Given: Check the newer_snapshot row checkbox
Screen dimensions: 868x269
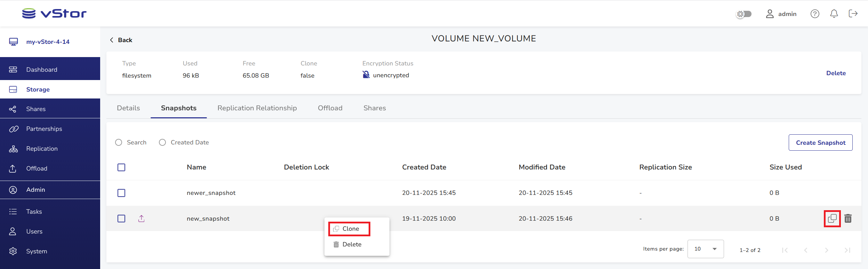Looking at the screenshot, I should 121,193.
